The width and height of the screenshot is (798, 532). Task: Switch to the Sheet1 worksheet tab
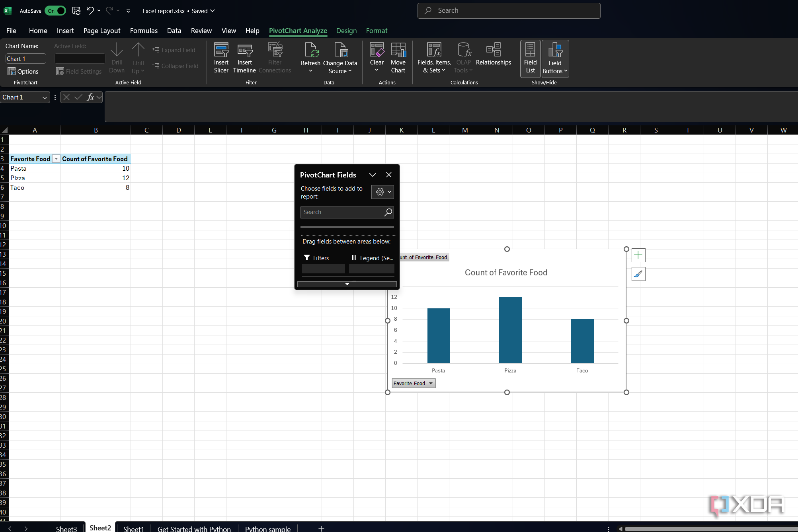click(x=133, y=528)
